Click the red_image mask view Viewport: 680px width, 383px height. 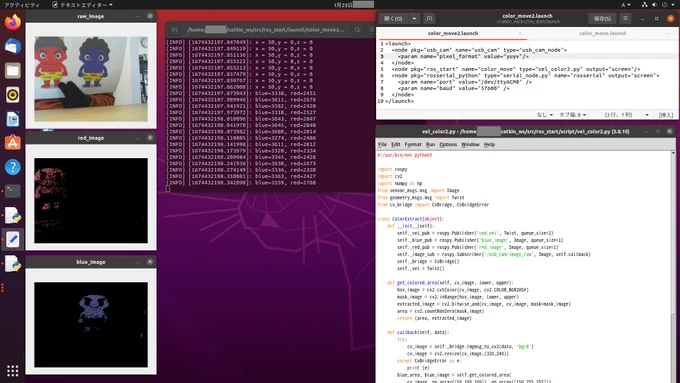click(91, 200)
